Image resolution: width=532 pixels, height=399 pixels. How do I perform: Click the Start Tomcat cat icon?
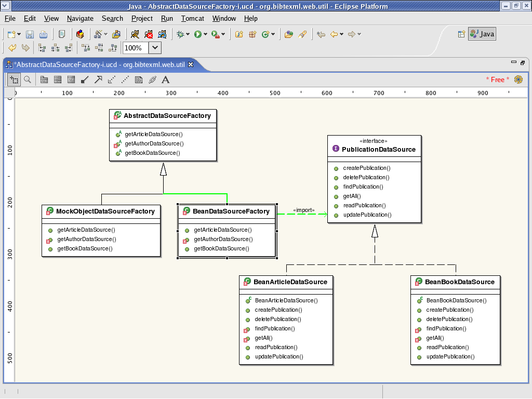(135, 34)
